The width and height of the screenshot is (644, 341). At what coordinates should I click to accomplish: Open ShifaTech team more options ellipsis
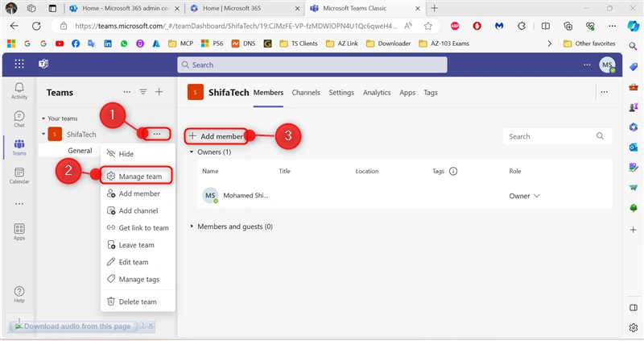156,134
